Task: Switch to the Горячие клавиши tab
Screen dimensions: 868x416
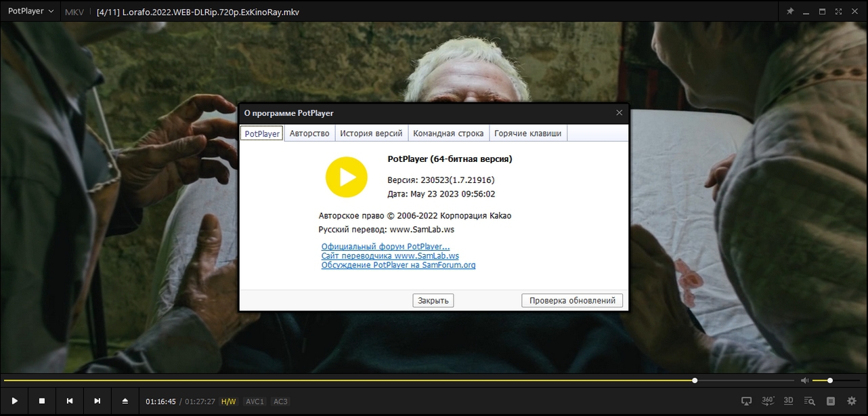Action: pyautogui.click(x=528, y=133)
